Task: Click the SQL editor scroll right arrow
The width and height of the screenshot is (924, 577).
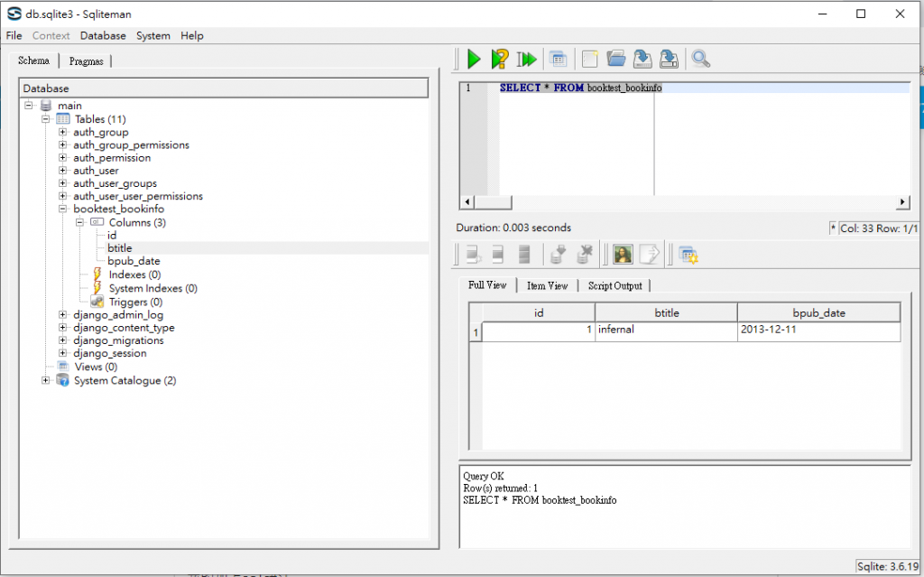Action: pos(902,202)
